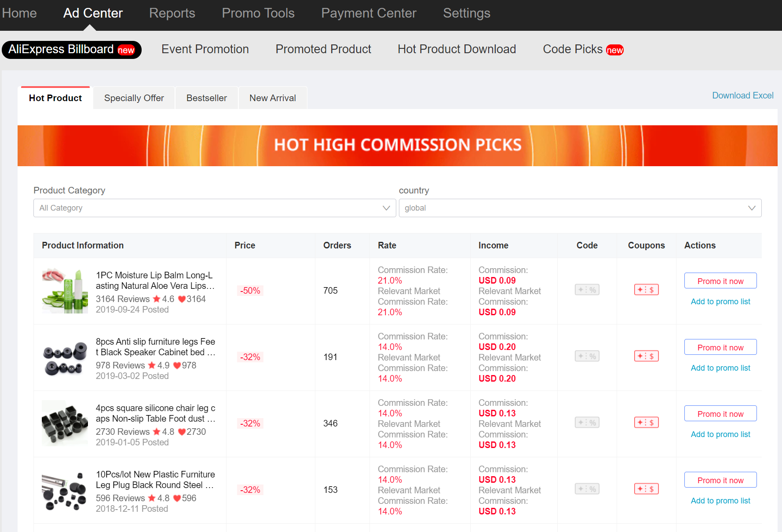Click the code icon for 4pcs silicone chair row
Screen dimensions: 782x532
(587, 423)
